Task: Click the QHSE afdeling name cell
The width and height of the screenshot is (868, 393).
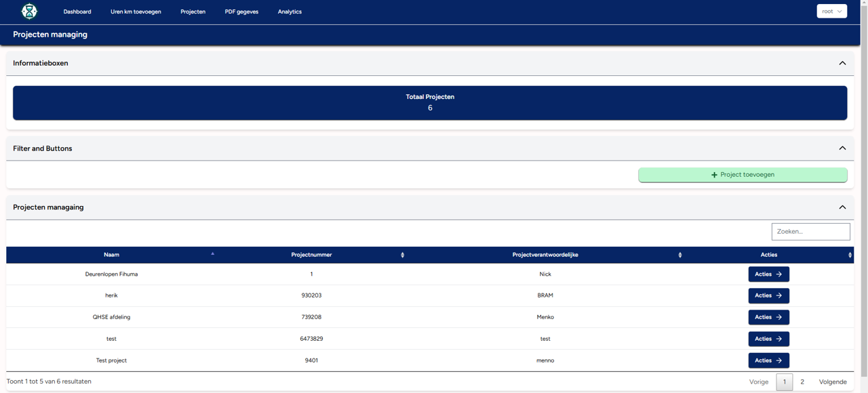Action: [x=111, y=317]
